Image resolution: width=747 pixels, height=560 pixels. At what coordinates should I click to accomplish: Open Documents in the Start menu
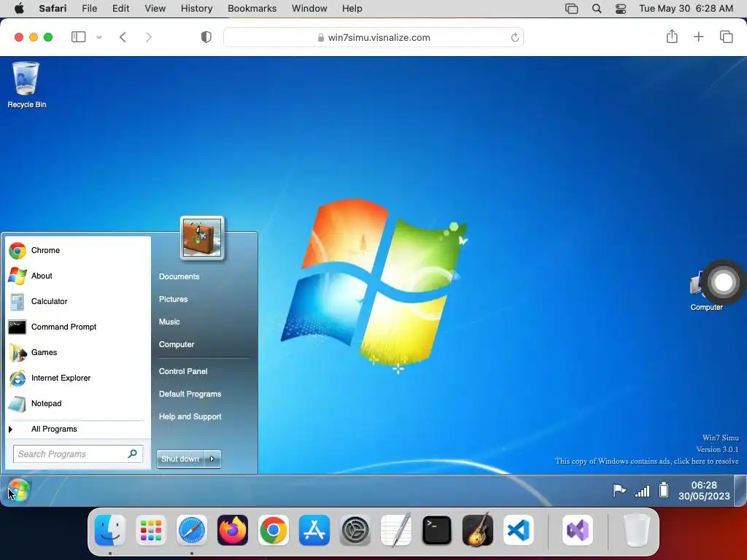pos(179,276)
